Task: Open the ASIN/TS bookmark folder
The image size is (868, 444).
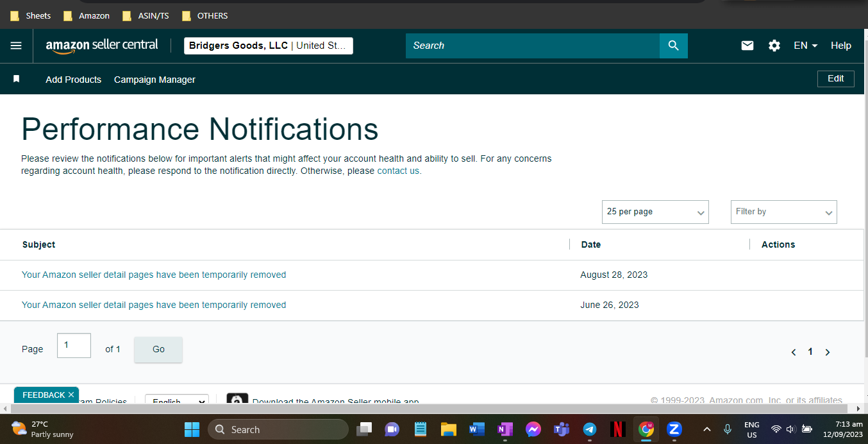Action: point(146,15)
